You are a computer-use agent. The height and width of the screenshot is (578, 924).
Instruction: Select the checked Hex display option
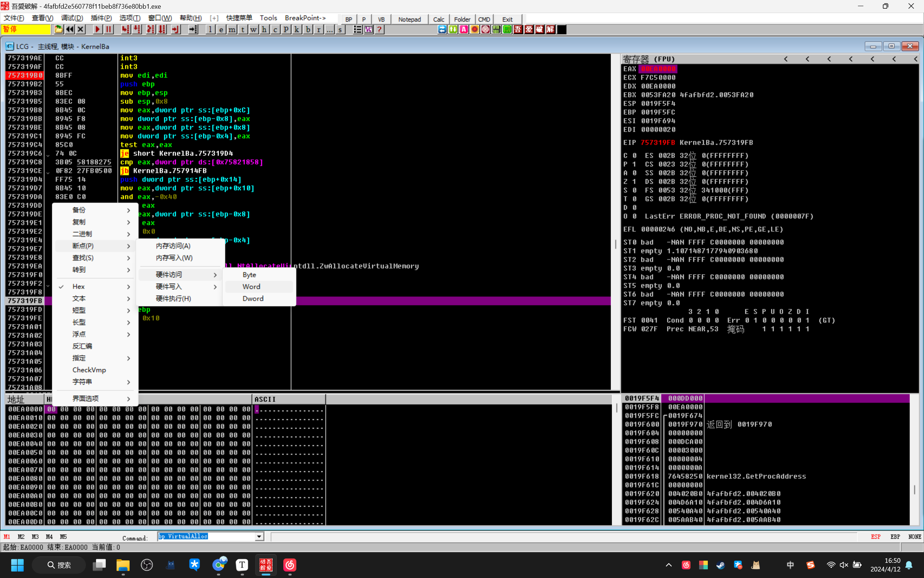(95, 286)
